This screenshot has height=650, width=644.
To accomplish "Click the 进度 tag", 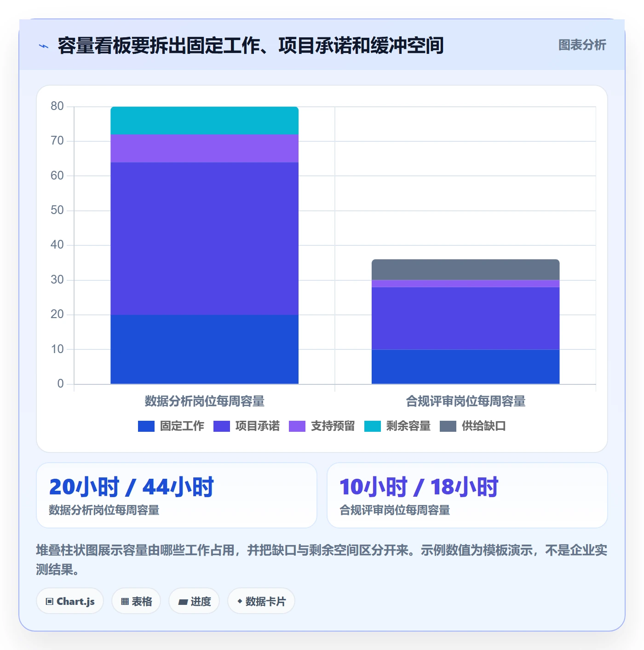I will pos(194,601).
